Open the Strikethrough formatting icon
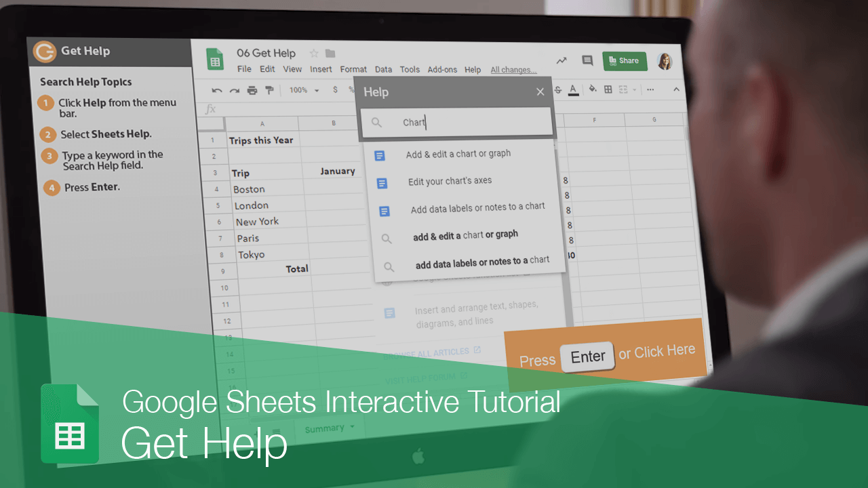 click(x=558, y=90)
